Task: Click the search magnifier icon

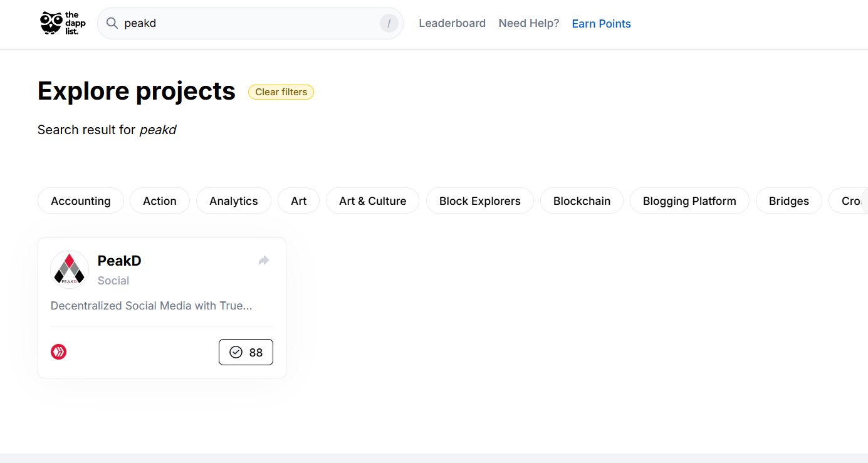Action: tap(112, 23)
